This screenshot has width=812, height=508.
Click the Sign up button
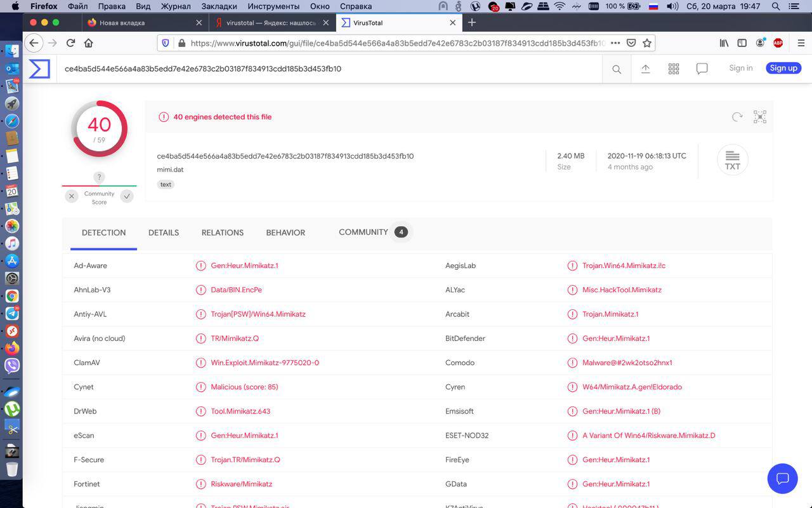coord(783,68)
